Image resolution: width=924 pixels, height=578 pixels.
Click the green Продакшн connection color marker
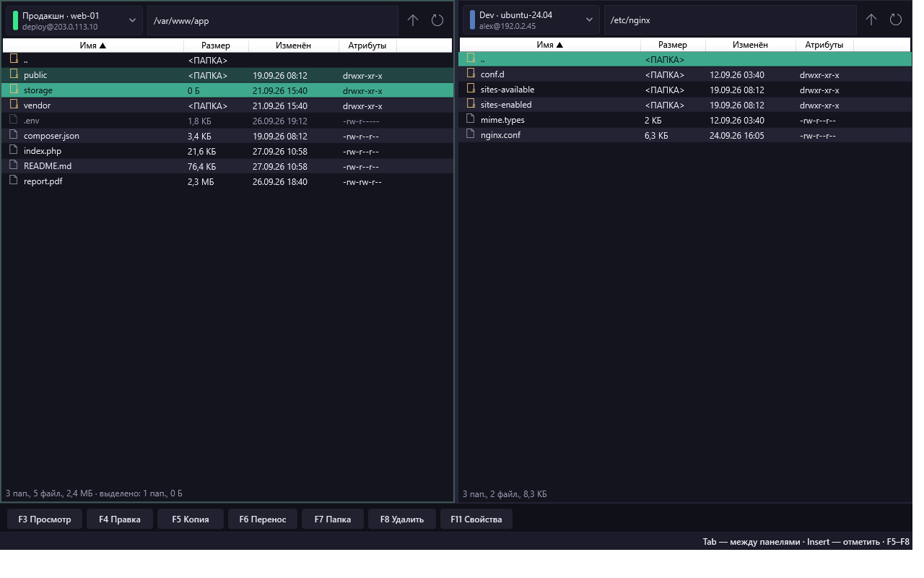15,20
